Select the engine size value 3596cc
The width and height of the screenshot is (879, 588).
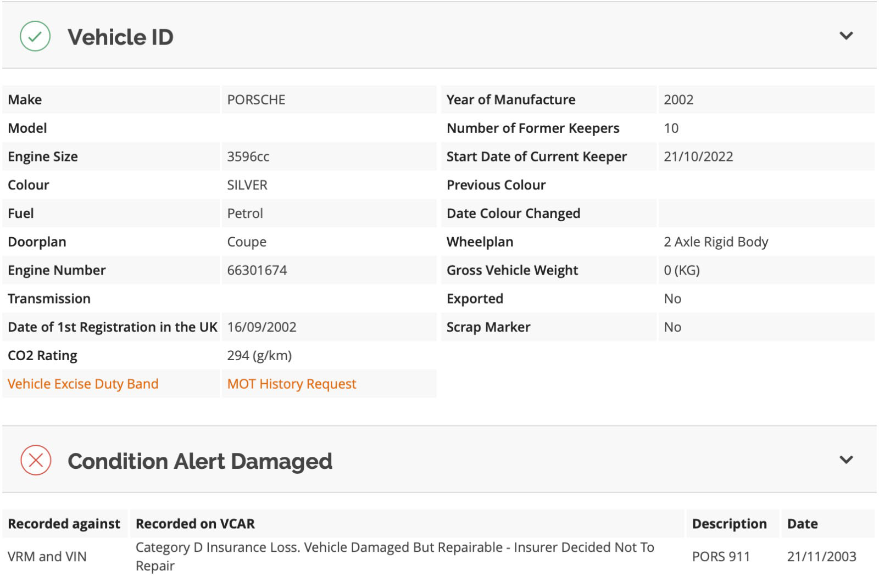248,156
